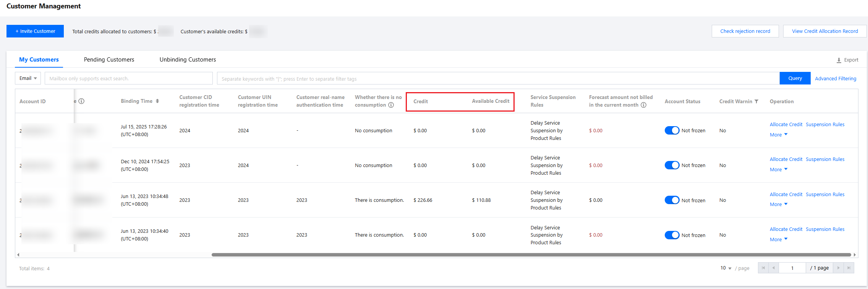
Task: Toggle Not frozen switch in last row
Action: (672, 235)
